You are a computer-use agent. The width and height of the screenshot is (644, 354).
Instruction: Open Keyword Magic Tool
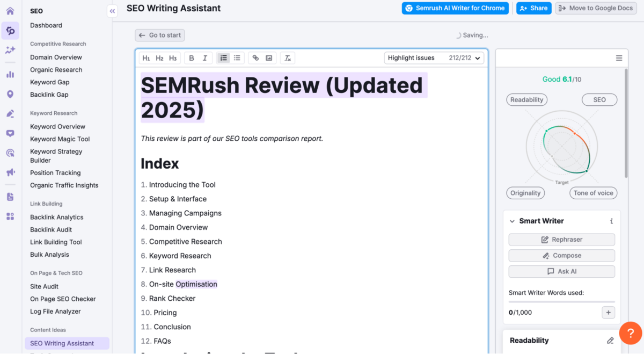tap(60, 139)
